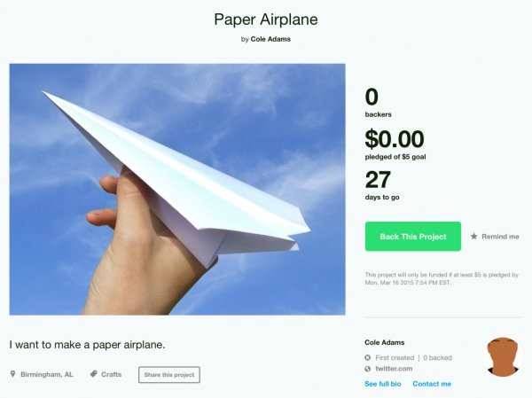Click the location pin icon beside Birmingham
The width and height of the screenshot is (532, 398).
13,374
